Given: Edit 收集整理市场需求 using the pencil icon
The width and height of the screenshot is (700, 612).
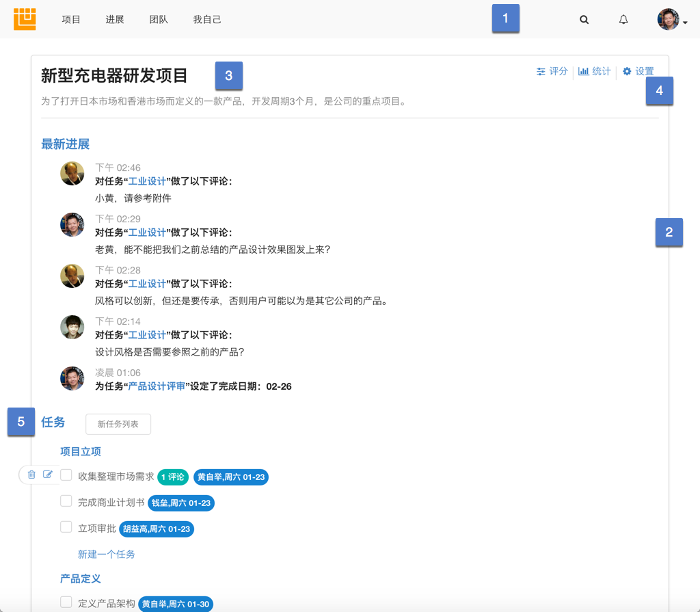Looking at the screenshot, I should (47, 474).
